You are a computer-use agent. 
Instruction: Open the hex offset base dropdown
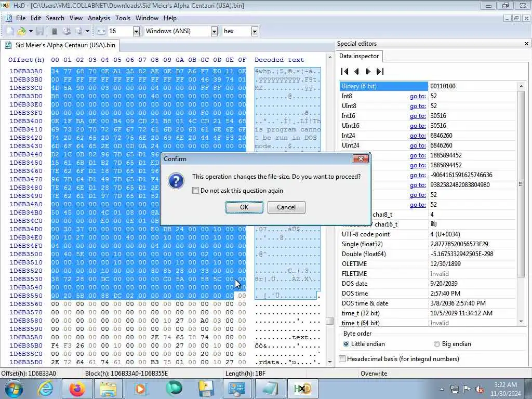[255, 31]
